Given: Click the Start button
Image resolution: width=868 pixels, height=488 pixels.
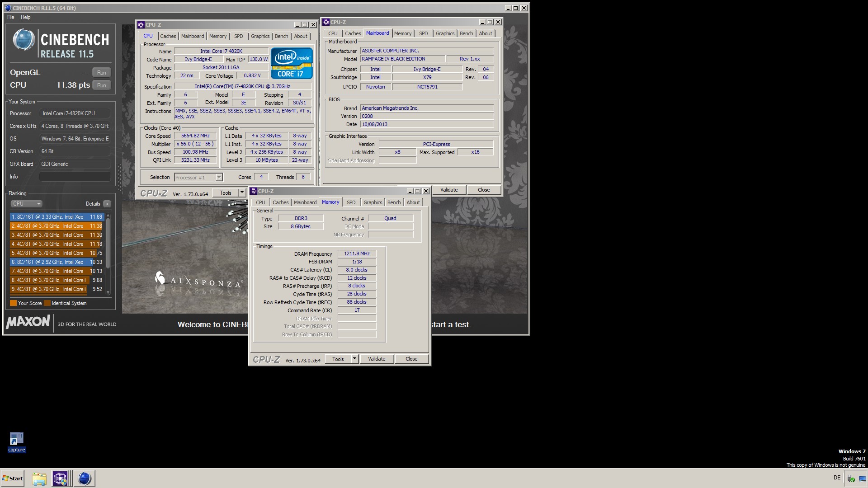Looking at the screenshot, I should (12, 479).
